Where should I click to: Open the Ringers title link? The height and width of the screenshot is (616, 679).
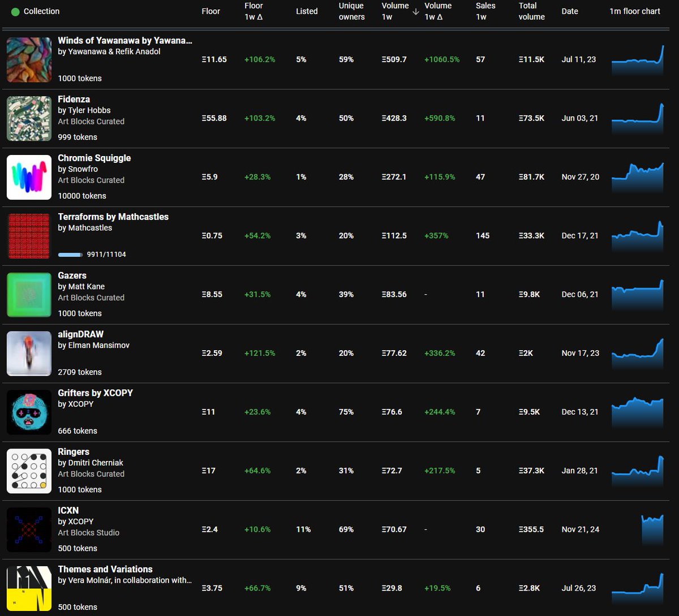pos(74,453)
